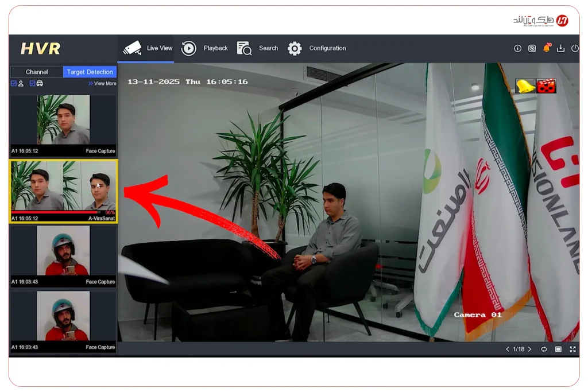Click the system information icon
The width and height of the screenshot is (588, 392).
[x=518, y=48]
